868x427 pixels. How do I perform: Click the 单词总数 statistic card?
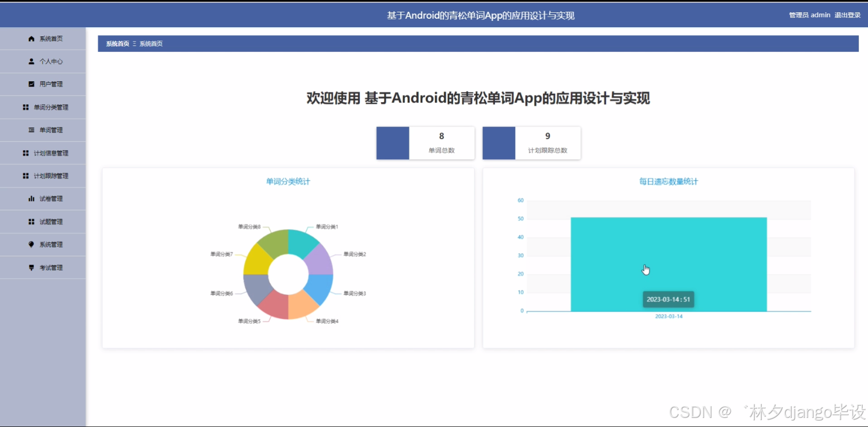tap(425, 143)
